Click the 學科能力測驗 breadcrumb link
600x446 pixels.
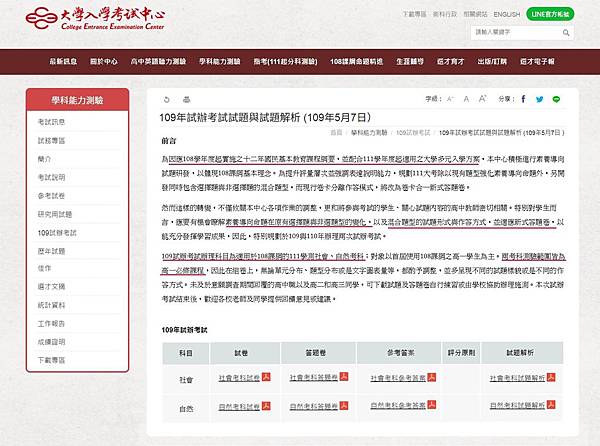click(x=369, y=133)
